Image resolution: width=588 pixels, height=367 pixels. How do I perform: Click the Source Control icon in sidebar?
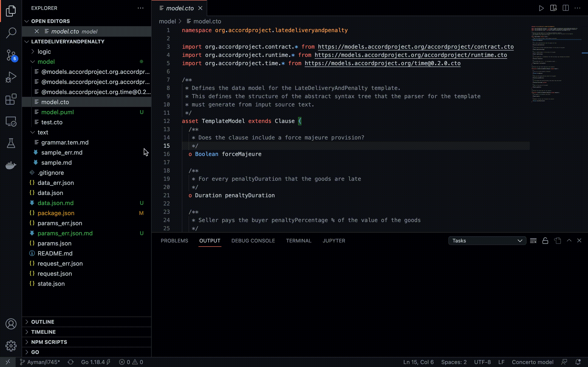pyautogui.click(x=11, y=55)
